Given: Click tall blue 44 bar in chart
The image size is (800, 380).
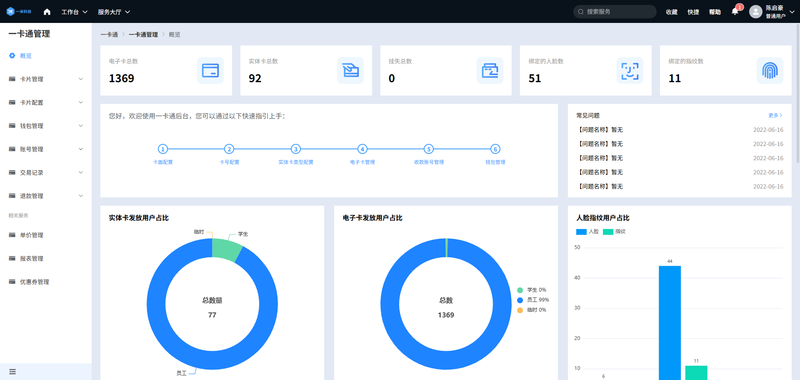Looking at the screenshot, I should (669, 322).
